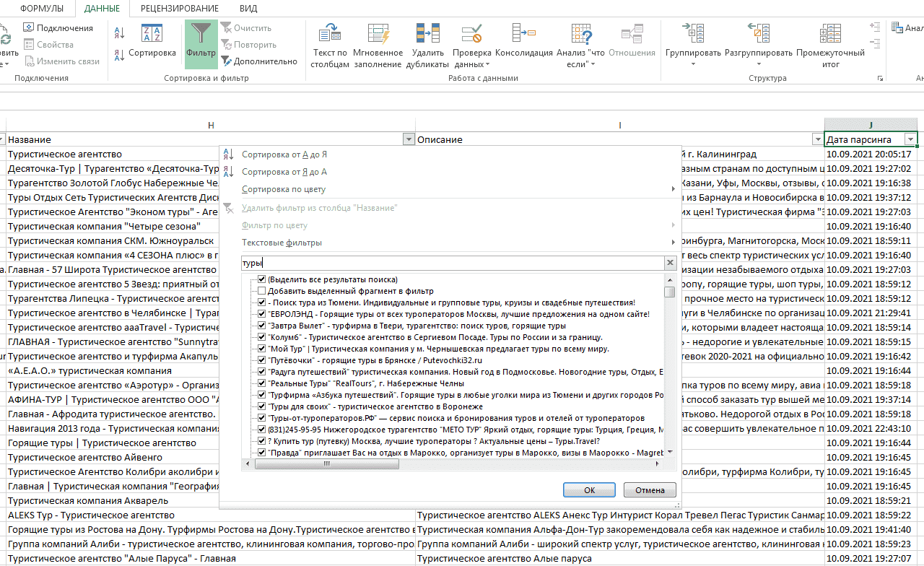Select cell "Туристическое агентство Айвенго"
This screenshot has height=566, width=924.
point(113,457)
